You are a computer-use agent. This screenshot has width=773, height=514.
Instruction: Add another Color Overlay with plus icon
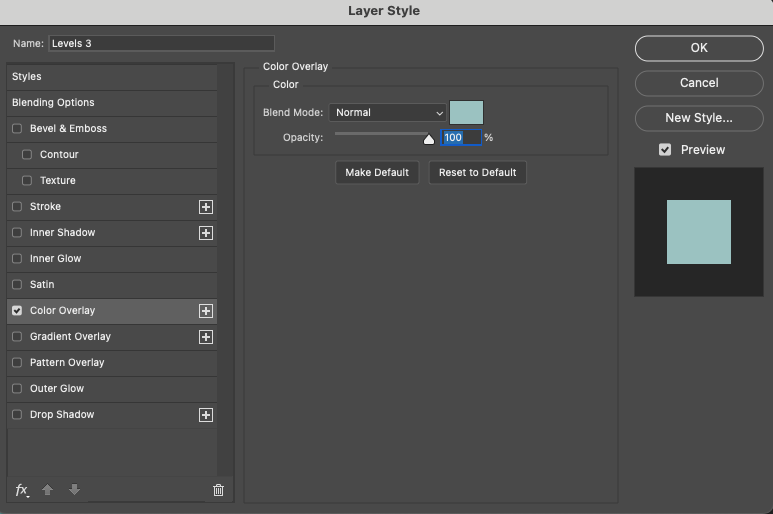point(206,311)
